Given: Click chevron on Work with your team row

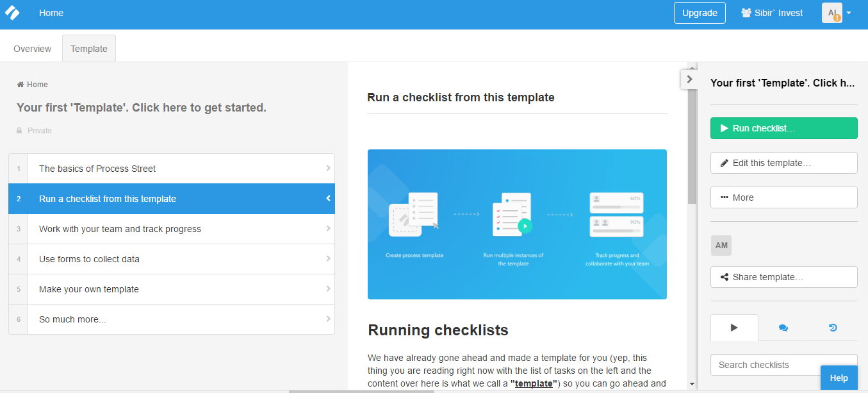Looking at the screenshot, I should [x=328, y=229].
